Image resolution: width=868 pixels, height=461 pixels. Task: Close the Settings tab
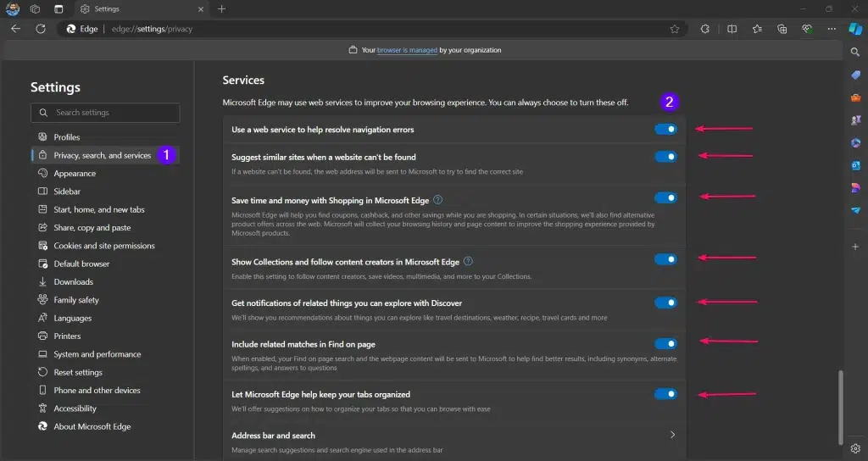point(200,8)
